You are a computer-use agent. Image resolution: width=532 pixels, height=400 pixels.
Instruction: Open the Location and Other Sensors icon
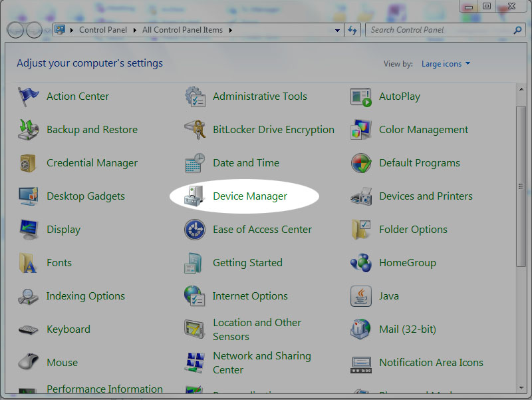(x=194, y=329)
